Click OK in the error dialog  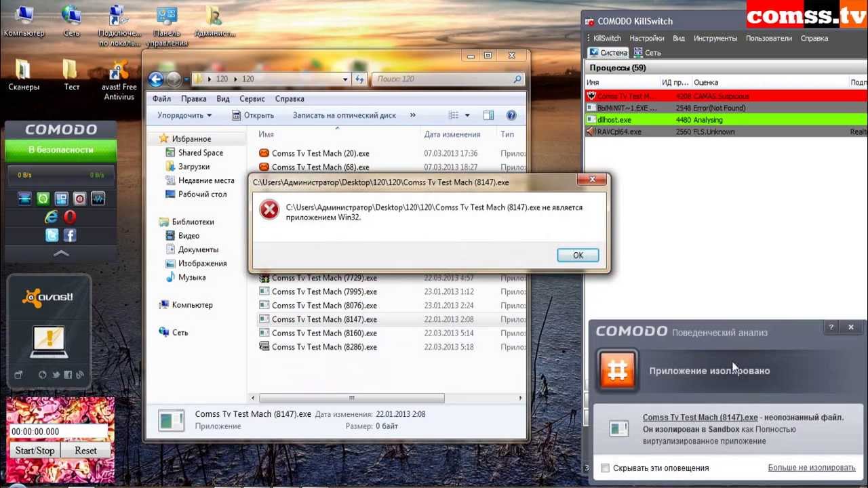tap(578, 256)
